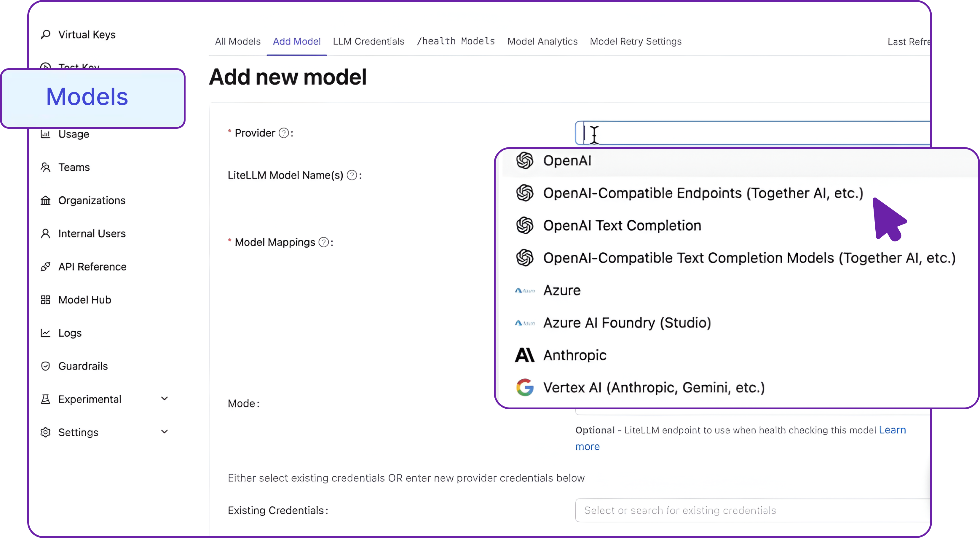
Task: Switch to the All Models tab
Action: (x=237, y=42)
